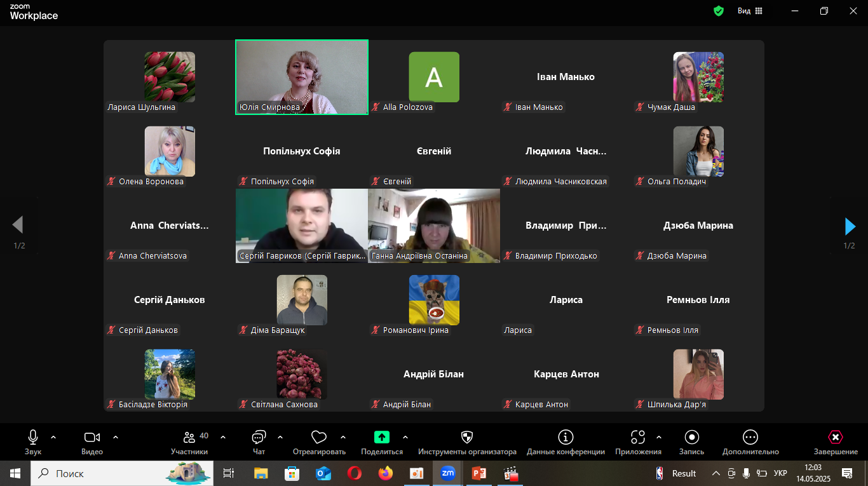Image resolution: width=868 pixels, height=486 pixels.
Task: Expand the share options arrow next to Поделиться
Action: 405,437
